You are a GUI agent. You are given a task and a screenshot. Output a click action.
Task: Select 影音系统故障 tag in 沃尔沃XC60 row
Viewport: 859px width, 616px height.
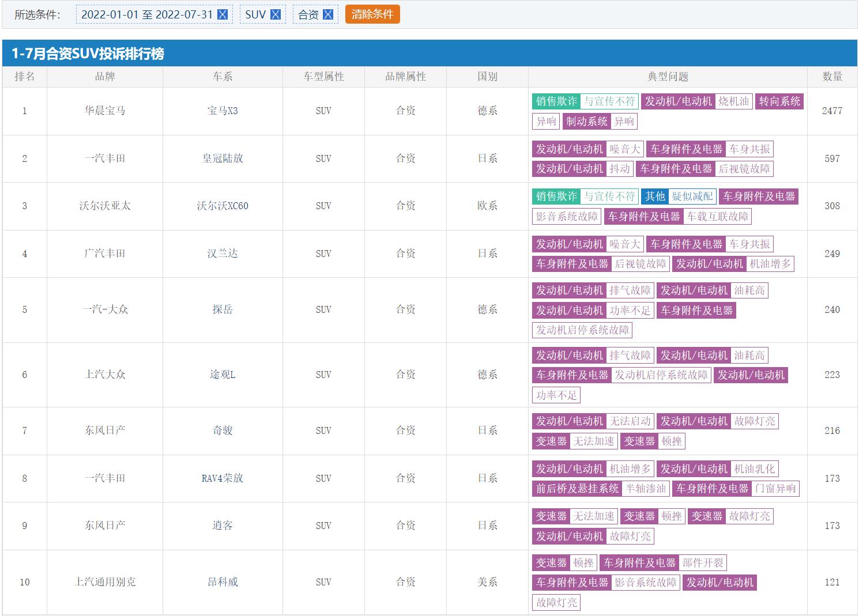tap(567, 217)
